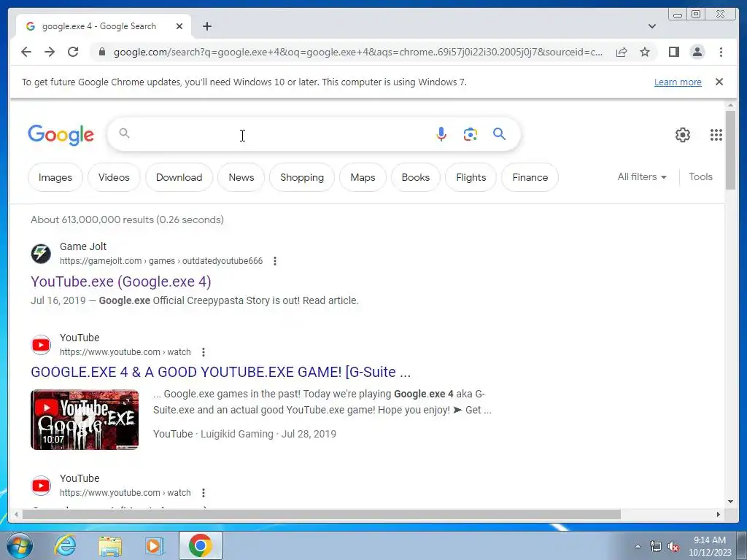Bookmark this tab with the star icon
747x560 pixels.
pyautogui.click(x=645, y=52)
